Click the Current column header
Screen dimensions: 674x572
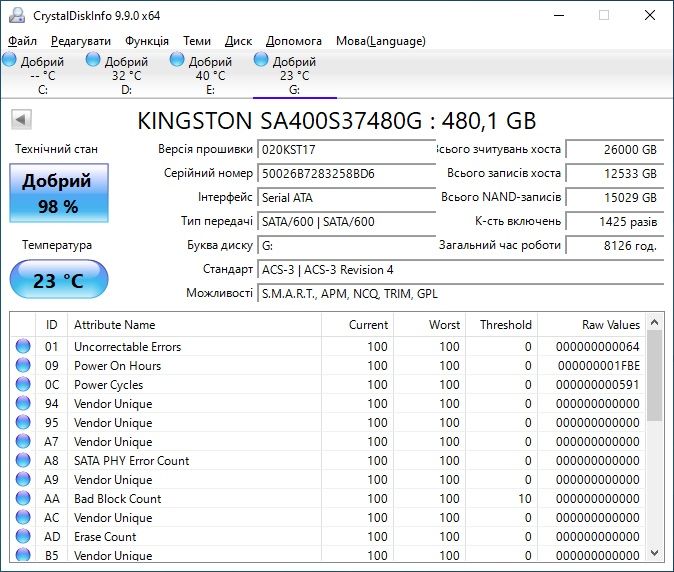tap(357, 325)
